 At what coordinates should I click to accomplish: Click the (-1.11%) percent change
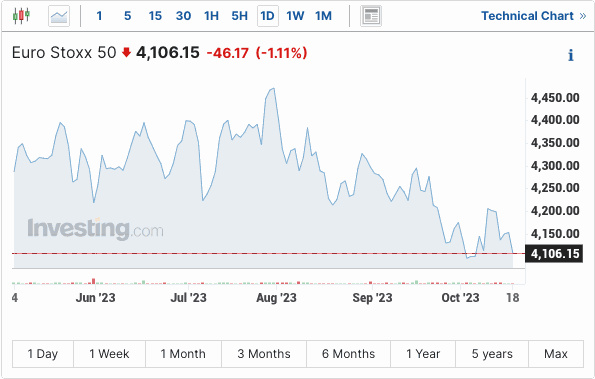tap(281, 53)
